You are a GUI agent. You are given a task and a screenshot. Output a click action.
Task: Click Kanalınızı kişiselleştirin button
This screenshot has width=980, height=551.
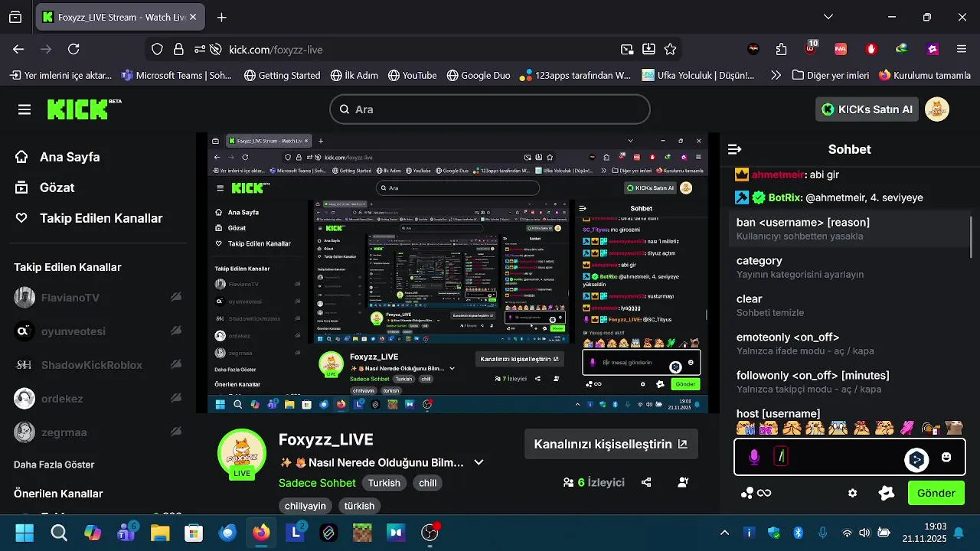(x=611, y=444)
